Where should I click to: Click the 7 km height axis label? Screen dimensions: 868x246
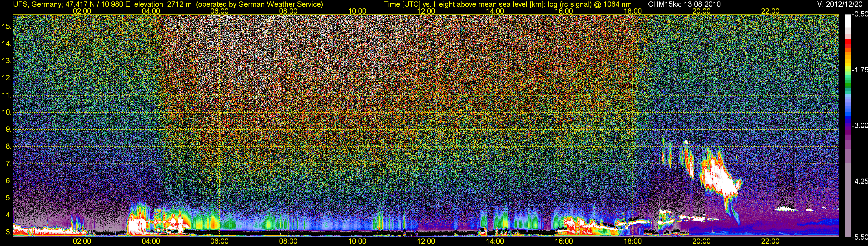point(8,164)
